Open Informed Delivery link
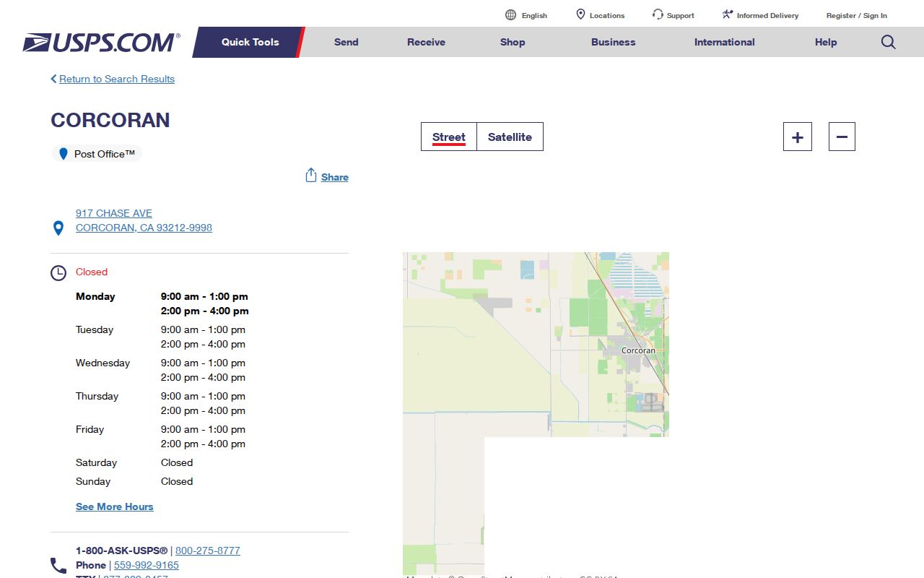Screen dimensions: 924x578 tap(767, 15)
